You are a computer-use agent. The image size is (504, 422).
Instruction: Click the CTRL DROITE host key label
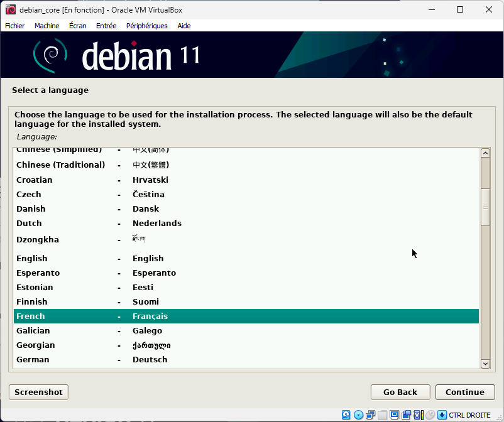coord(469,415)
